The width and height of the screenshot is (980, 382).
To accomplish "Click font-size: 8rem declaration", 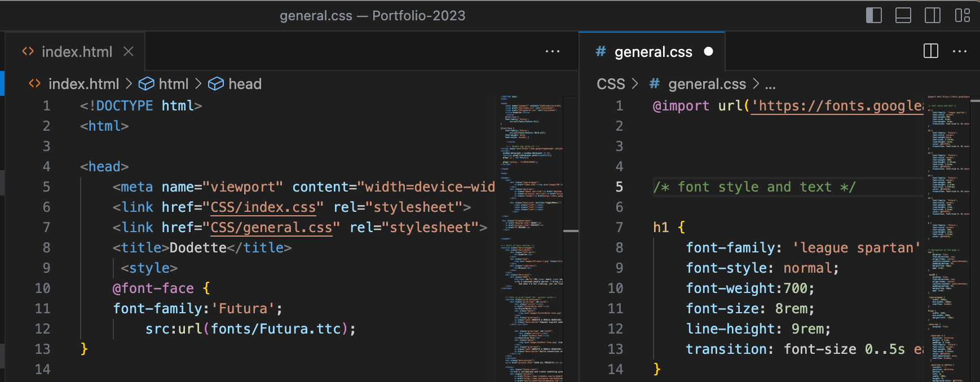I will [750, 309].
